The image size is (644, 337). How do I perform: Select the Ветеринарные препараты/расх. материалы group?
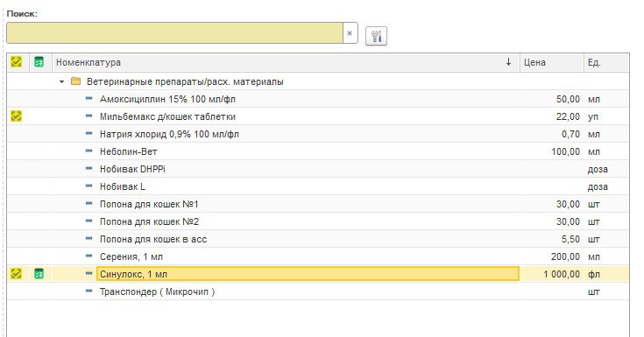pyautogui.click(x=185, y=81)
